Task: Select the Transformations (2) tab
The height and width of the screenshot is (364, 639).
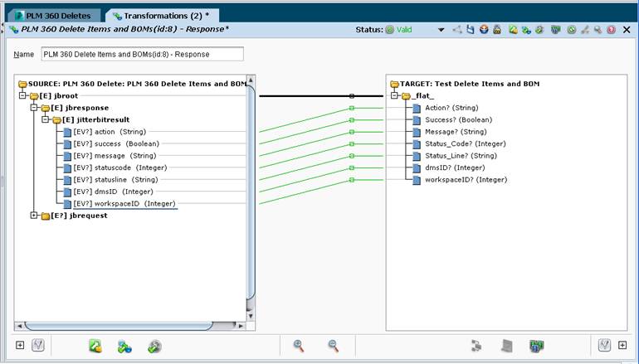Action: [162, 16]
